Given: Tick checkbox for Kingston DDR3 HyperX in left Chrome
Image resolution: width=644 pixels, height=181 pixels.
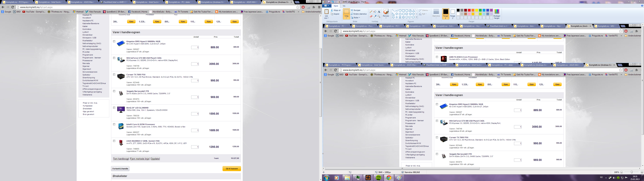Looking at the screenshot, I should pyautogui.click(x=114, y=42).
